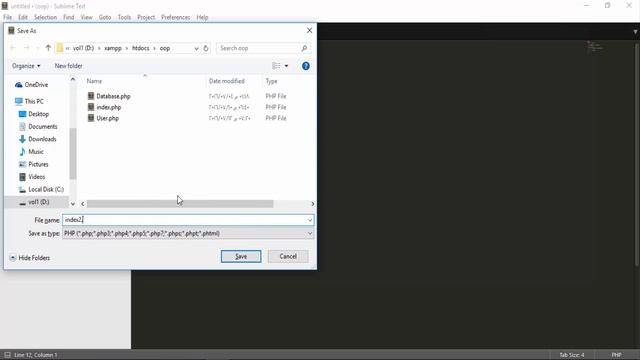The image size is (640, 360).
Task: Click the search magnifier icon
Action: (304, 48)
